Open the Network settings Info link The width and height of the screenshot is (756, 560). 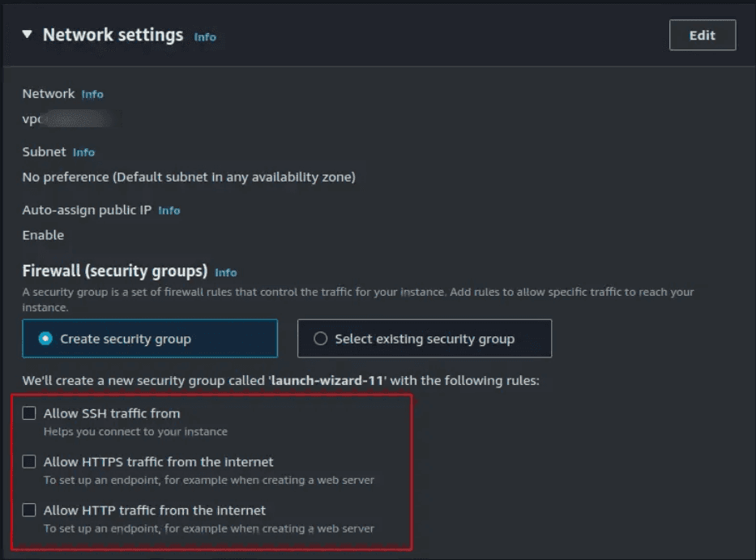pyautogui.click(x=204, y=36)
